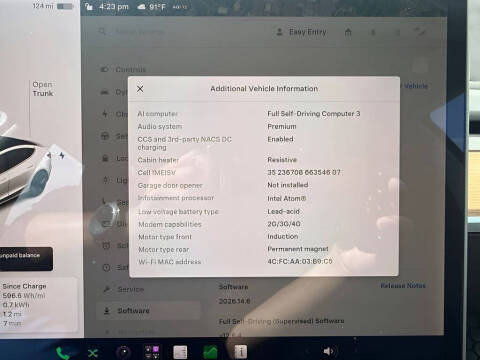Tap the charge port lightning bolt near car

[62, 155]
